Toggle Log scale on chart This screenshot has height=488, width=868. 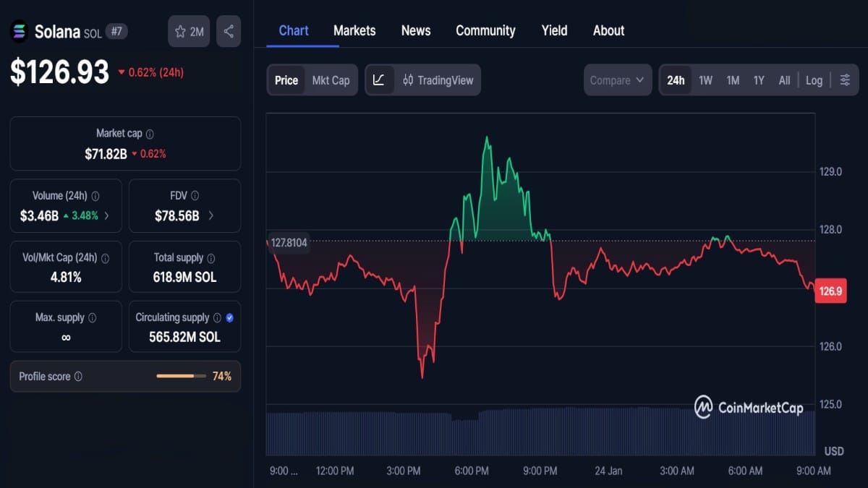point(814,80)
